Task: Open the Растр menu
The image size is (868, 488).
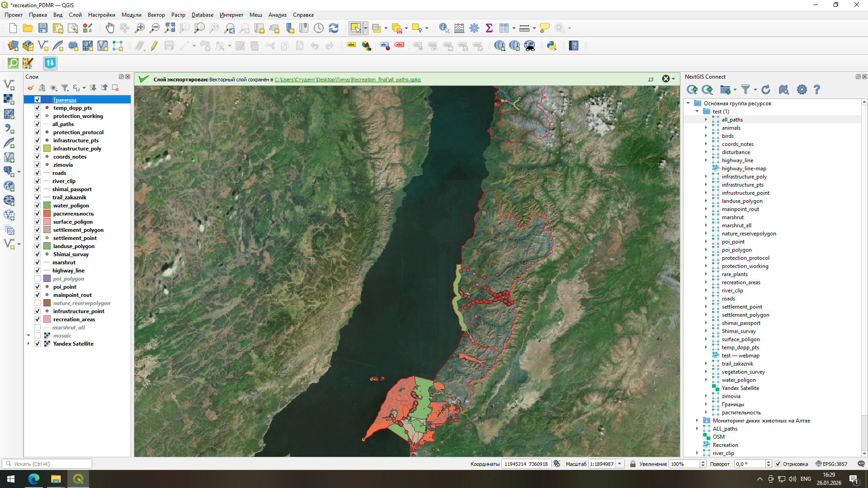Action: click(x=178, y=15)
